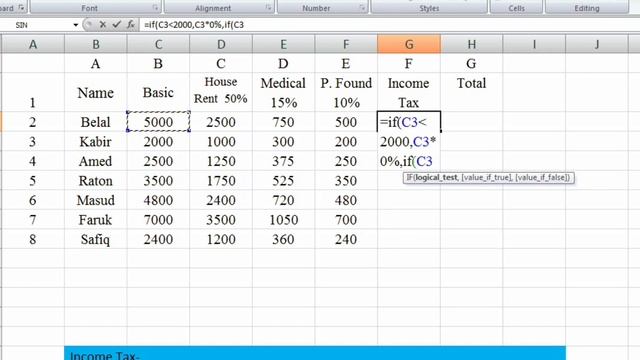Click Medical value 1050 cell
Image resolution: width=640 pixels, height=360 pixels.
click(x=283, y=220)
